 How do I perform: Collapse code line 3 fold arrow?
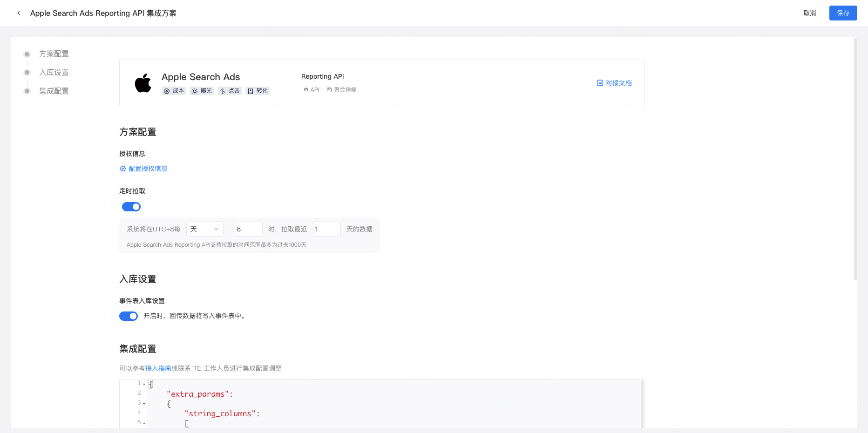[x=144, y=404]
